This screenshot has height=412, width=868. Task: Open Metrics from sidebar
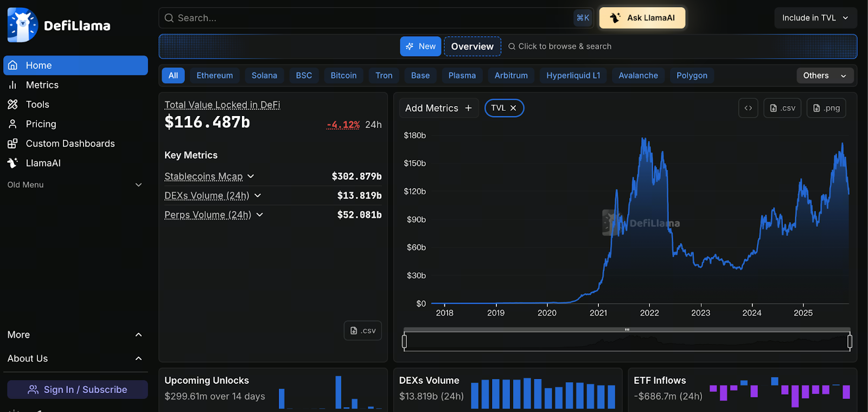point(42,85)
